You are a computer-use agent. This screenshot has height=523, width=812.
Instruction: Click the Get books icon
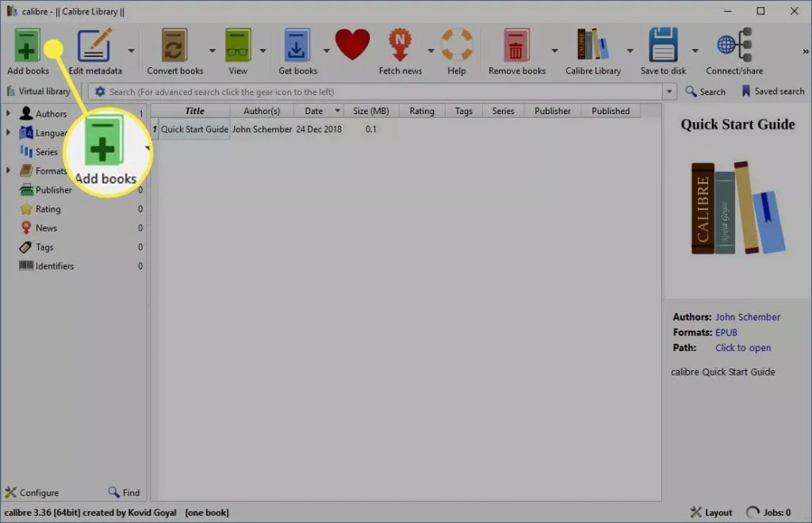[x=297, y=45]
